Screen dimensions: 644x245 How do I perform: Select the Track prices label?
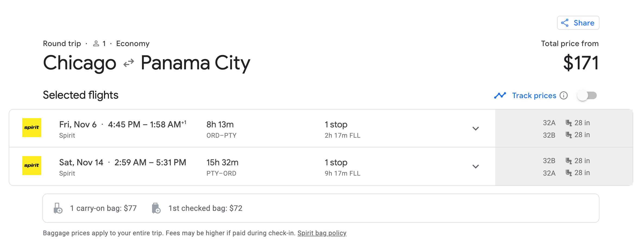point(534,95)
